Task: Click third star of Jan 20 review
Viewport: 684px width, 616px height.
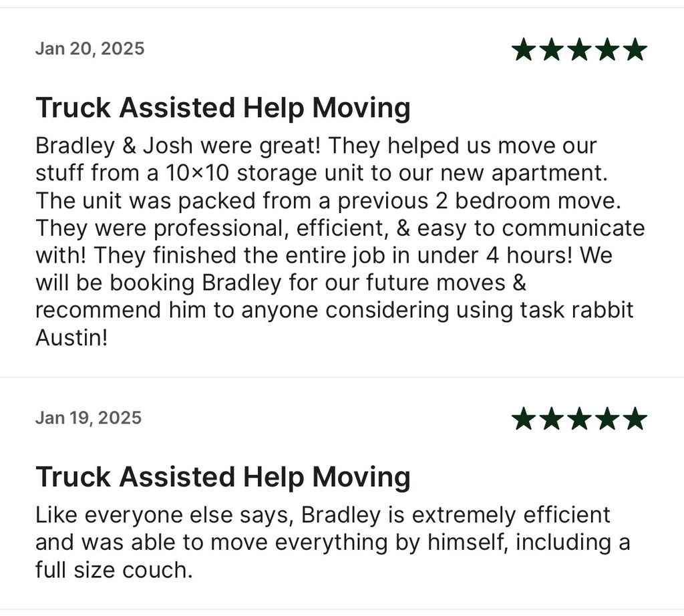Action: click(579, 49)
